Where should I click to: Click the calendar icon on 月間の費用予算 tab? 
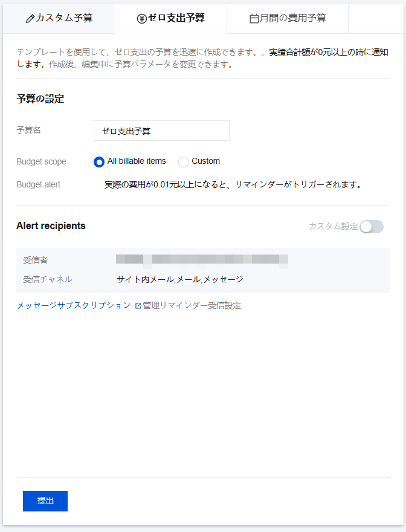[x=254, y=19]
